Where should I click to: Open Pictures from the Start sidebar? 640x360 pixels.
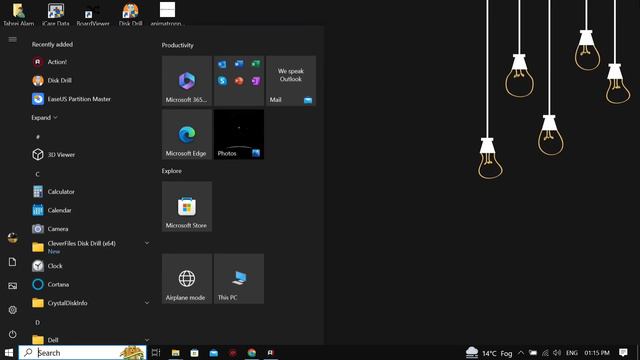(12, 286)
